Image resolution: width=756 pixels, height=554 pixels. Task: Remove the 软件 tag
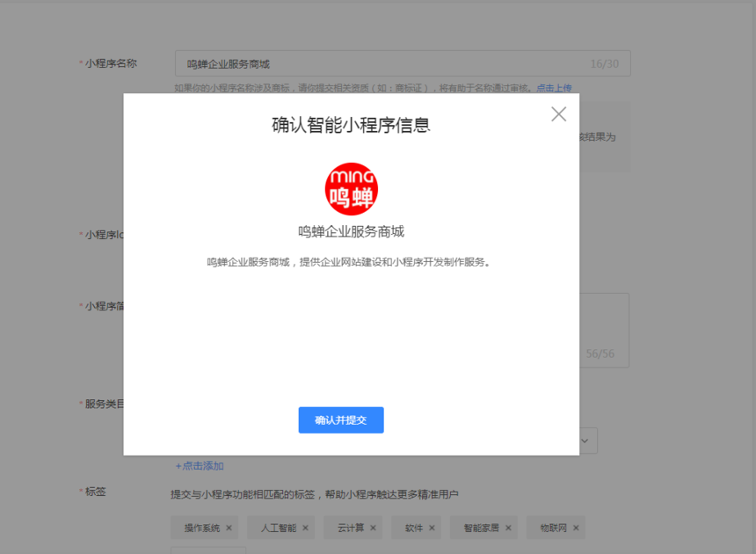pyautogui.click(x=432, y=528)
